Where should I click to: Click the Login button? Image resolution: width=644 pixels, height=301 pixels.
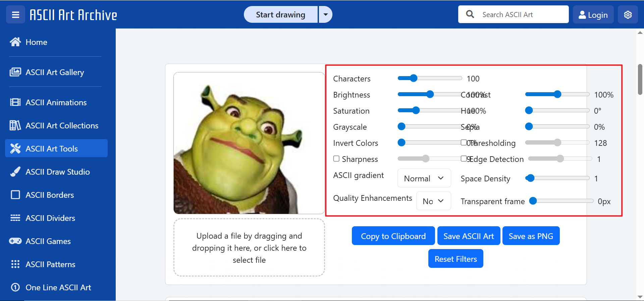(x=593, y=15)
